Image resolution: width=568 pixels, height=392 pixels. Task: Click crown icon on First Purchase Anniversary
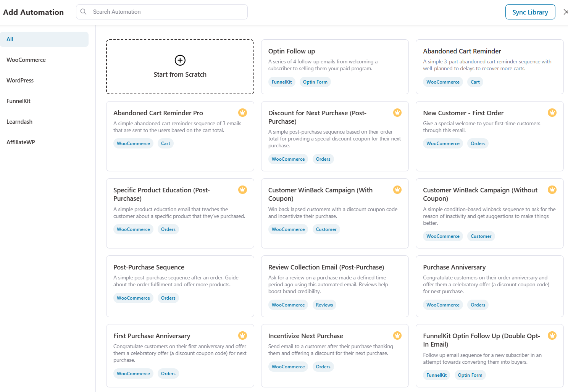(x=242, y=336)
